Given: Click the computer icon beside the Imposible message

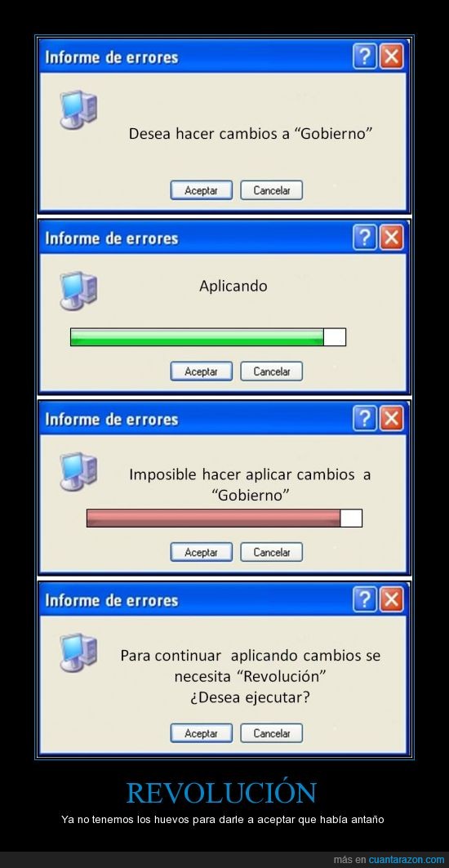Looking at the screenshot, I should (78, 472).
